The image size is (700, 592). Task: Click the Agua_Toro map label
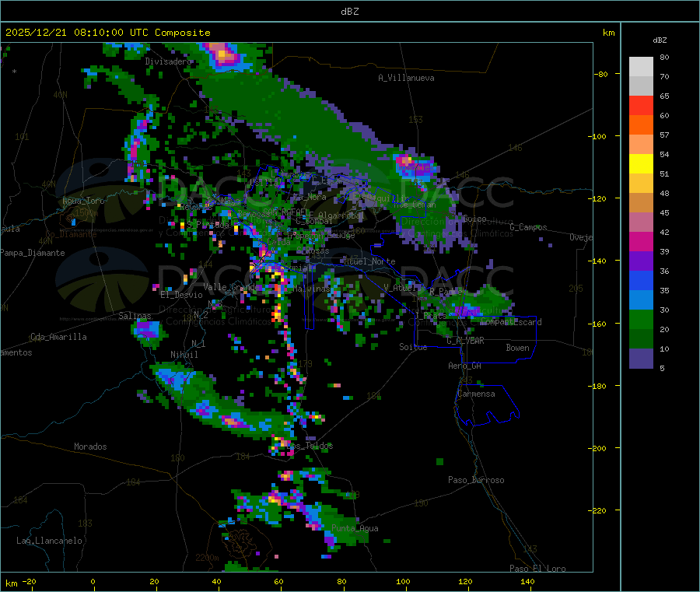(x=83, y=201)
